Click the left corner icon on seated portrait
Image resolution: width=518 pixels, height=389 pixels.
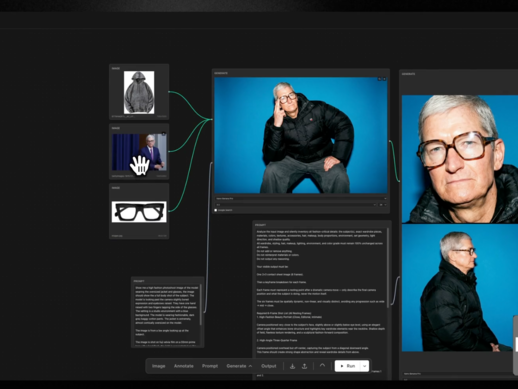379,79
